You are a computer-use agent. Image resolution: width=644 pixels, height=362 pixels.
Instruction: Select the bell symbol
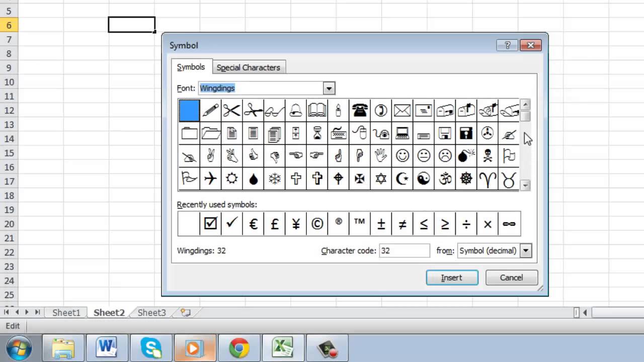coord(295,110)
